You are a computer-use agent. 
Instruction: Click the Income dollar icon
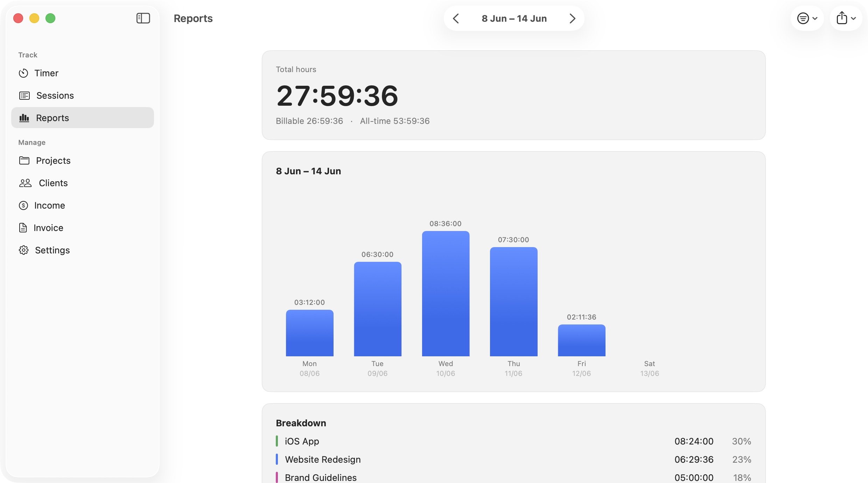[23, 205]
